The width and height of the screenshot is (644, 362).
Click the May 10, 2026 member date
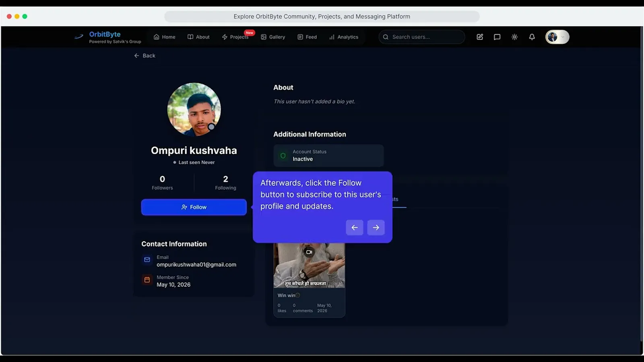click(x=173, y=285)
